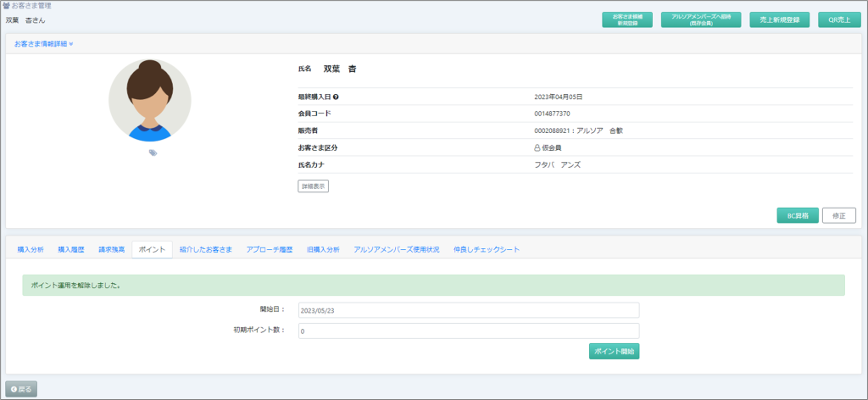Viewport: 868px width, 400px height.
Task: Select the 請求残高 tab
Action: tap(111, 250)
